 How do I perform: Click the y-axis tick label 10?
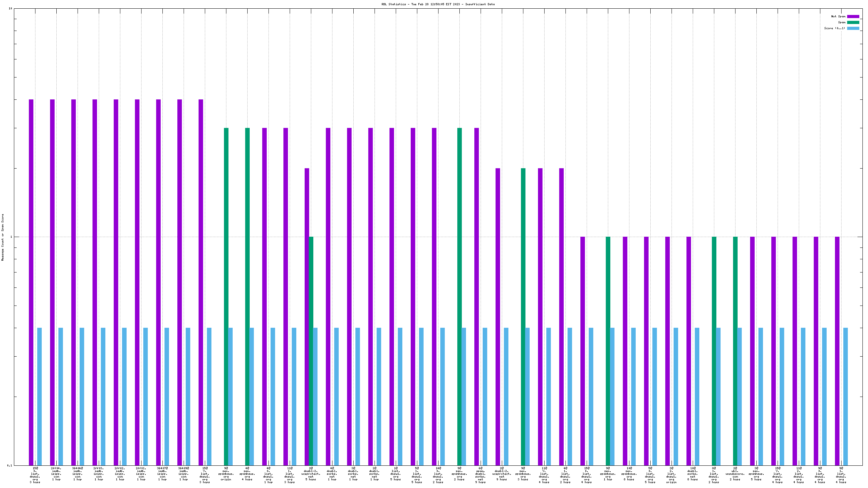pyautogui.click(x=10, y=8)
